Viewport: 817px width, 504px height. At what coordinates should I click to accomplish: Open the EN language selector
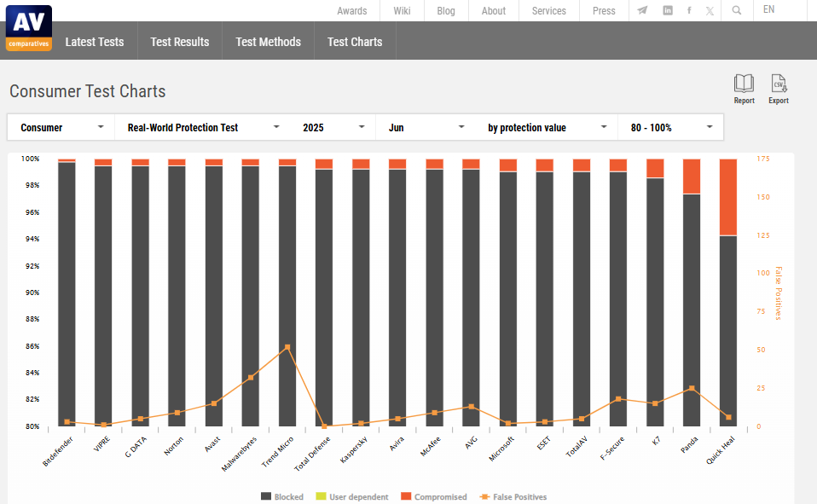[x=768, y=9]
